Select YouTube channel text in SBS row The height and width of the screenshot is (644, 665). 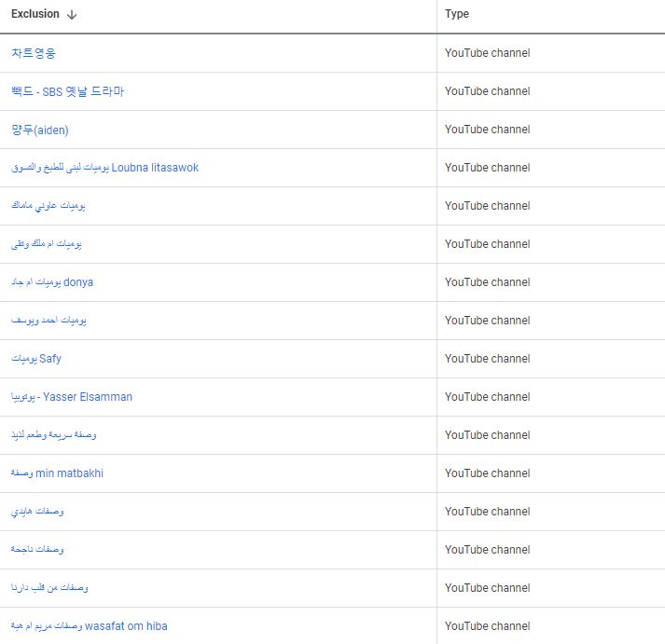pos(487,91)
